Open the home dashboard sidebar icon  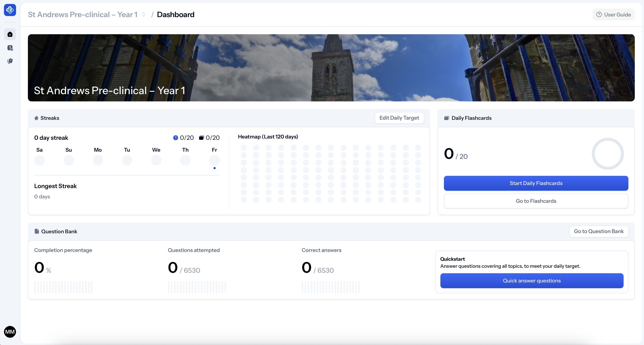tap(10, 34)
